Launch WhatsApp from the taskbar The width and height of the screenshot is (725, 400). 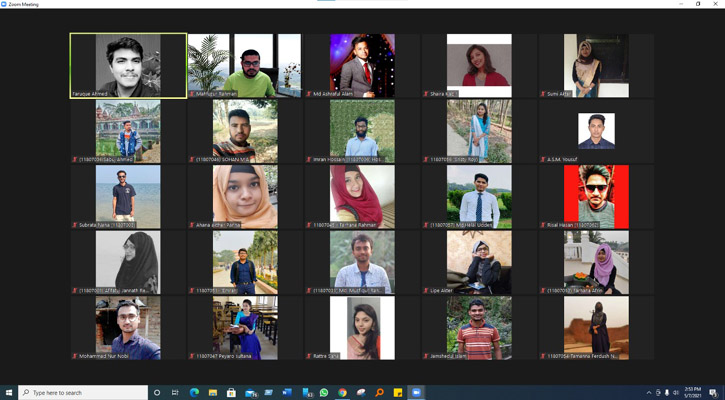[x=324, y=392]
